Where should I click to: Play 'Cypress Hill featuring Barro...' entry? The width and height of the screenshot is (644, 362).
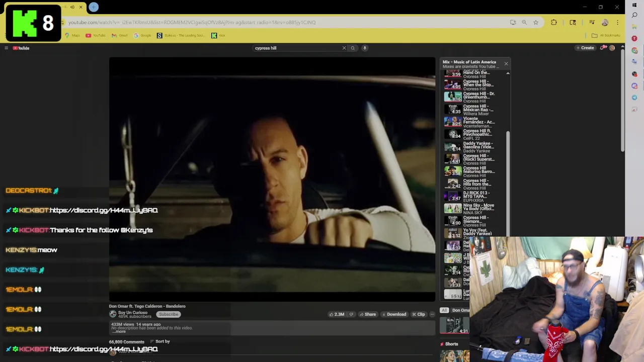click(x=473, y=171)
